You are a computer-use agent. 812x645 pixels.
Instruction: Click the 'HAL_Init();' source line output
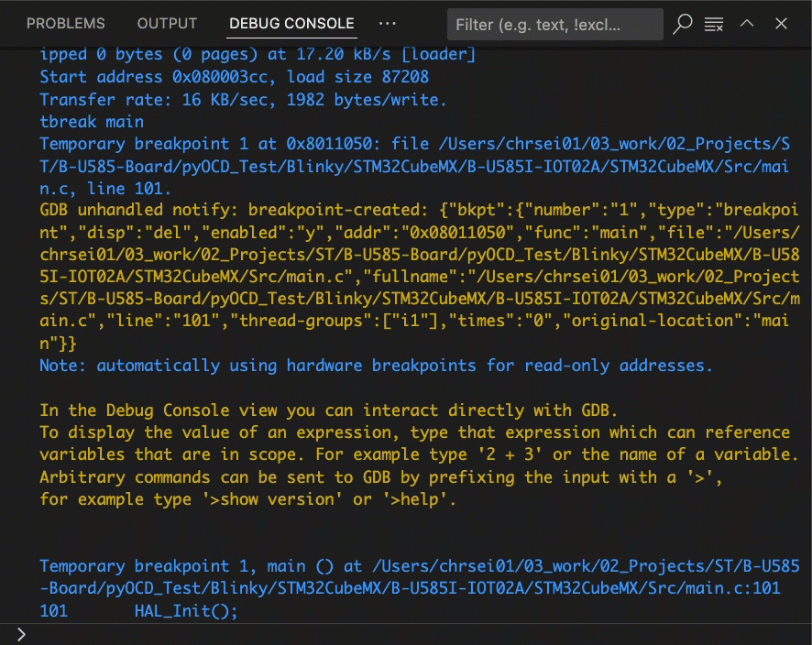click(186, 611)
